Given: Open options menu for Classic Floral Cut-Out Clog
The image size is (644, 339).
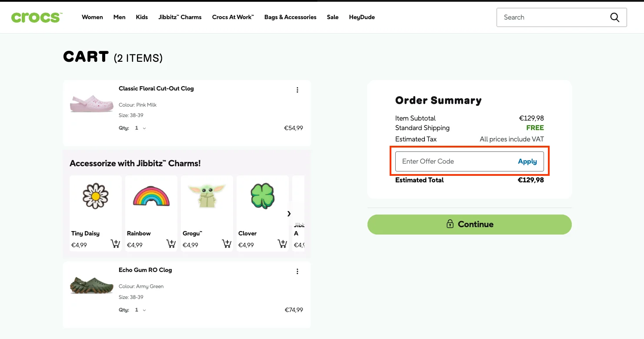Looking at the screenshot, I should click(x=297, y=90).
